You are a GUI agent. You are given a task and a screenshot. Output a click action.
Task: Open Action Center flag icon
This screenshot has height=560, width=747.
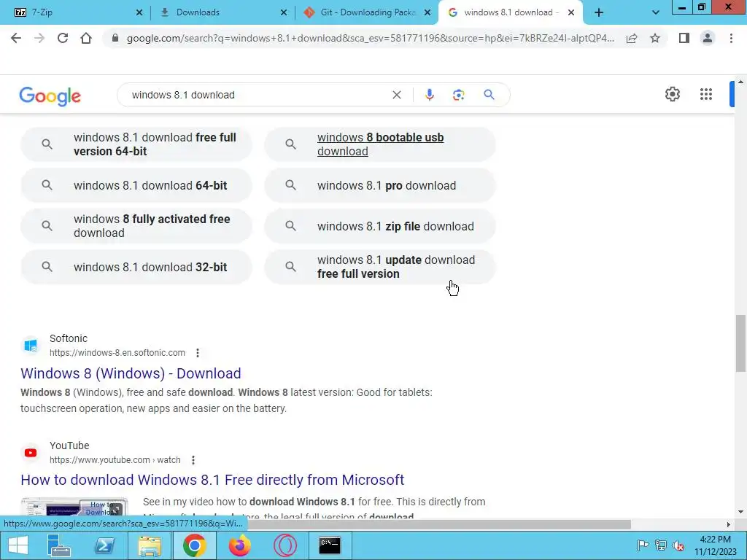643,545
